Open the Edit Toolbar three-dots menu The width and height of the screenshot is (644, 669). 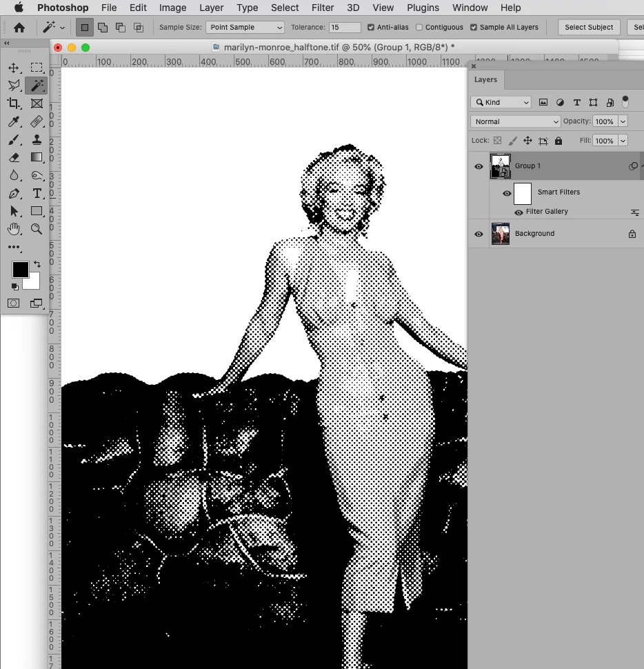pyautogui.click(x=14, y=247)
